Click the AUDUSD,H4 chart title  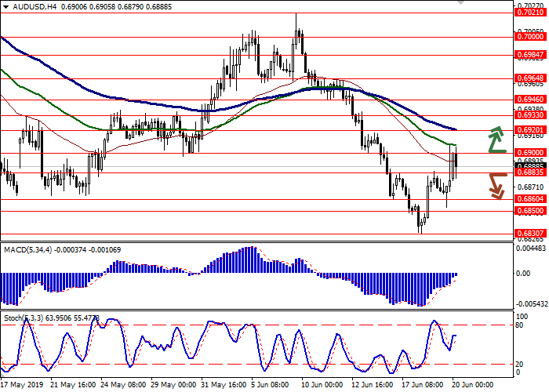click(x=29, y=5)
